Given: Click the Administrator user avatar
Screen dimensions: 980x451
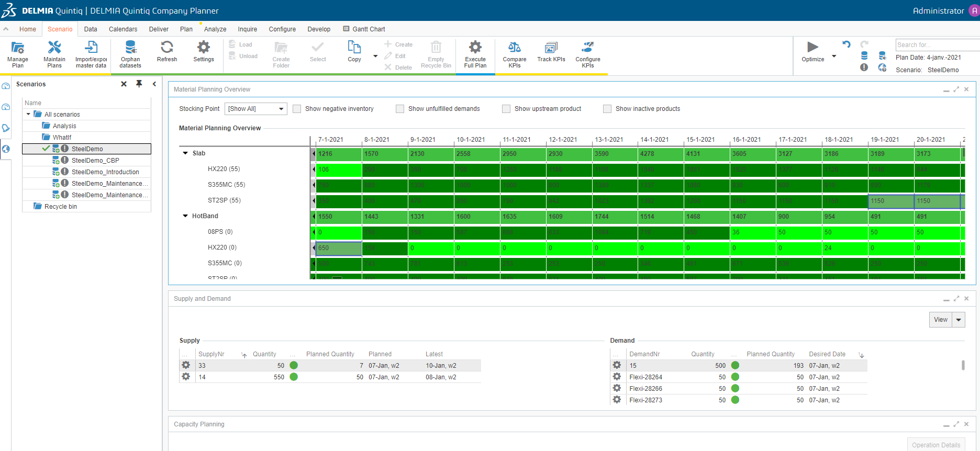Looking at the screenshot, I should tap(974, 10).
